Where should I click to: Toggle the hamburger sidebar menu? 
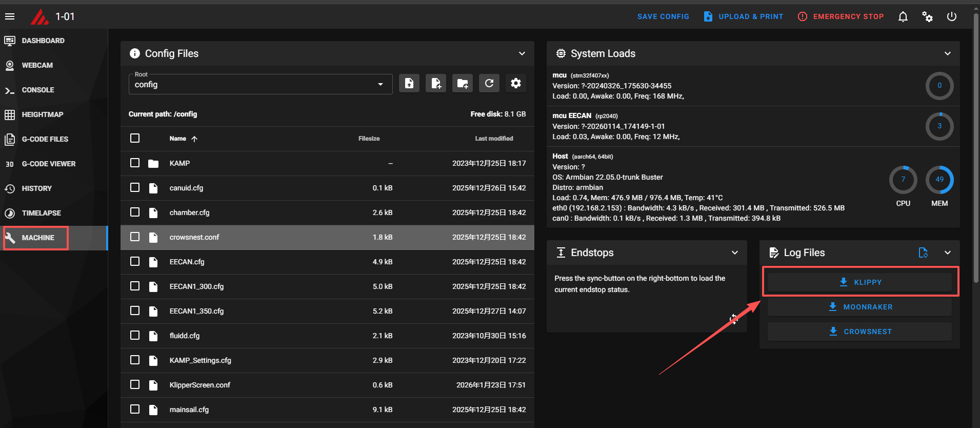tap(10, 16)
